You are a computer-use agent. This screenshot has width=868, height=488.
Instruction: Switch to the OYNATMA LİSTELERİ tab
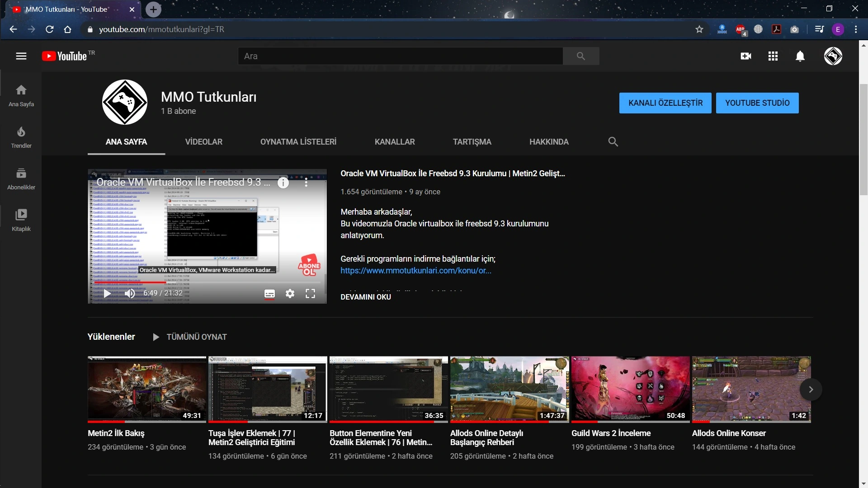pyautogui.click(x=298, y=142)
